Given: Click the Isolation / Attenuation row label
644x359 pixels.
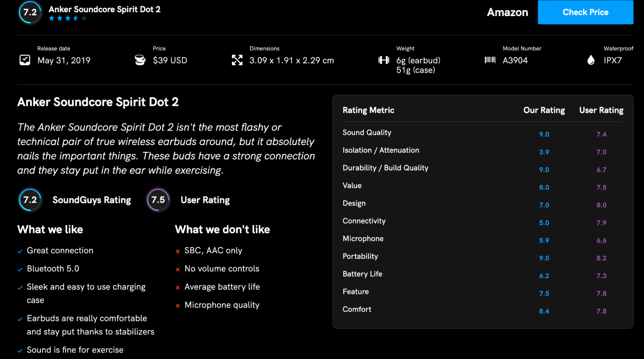Looking at the screenshot, I should pos(381,150).
